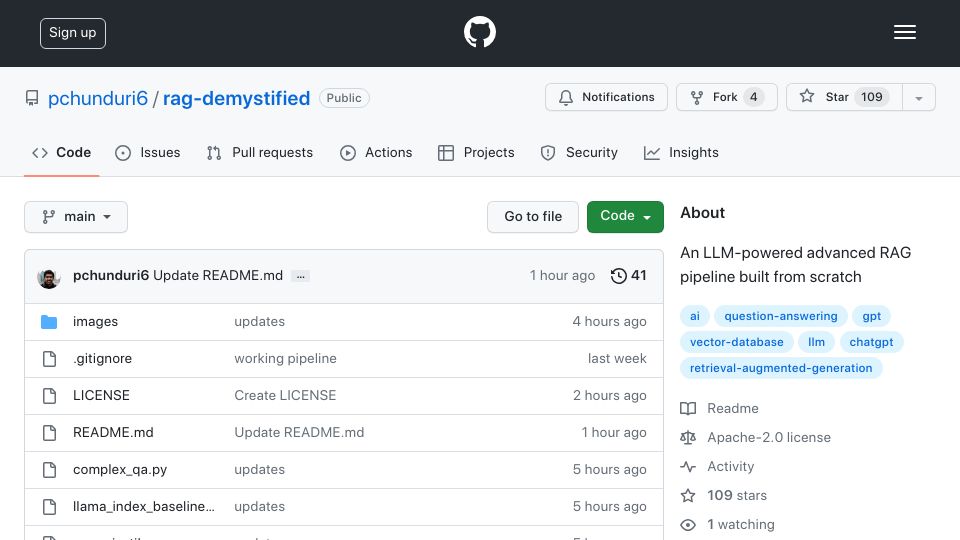Click the commit history clock icon
Viewport: 960px width, 540px height.
tap(618, 276)
